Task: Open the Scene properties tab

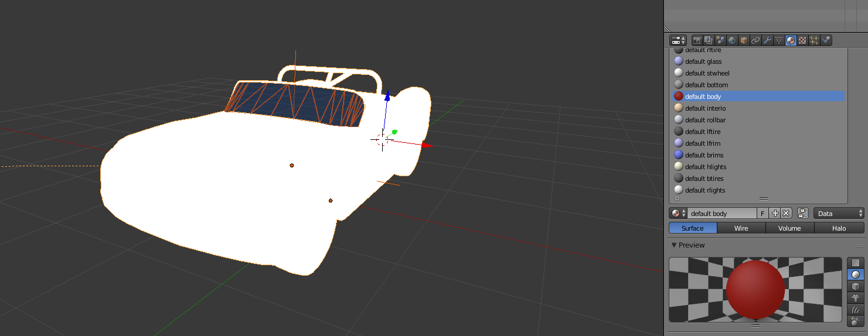Action: [x=720, y=40]
